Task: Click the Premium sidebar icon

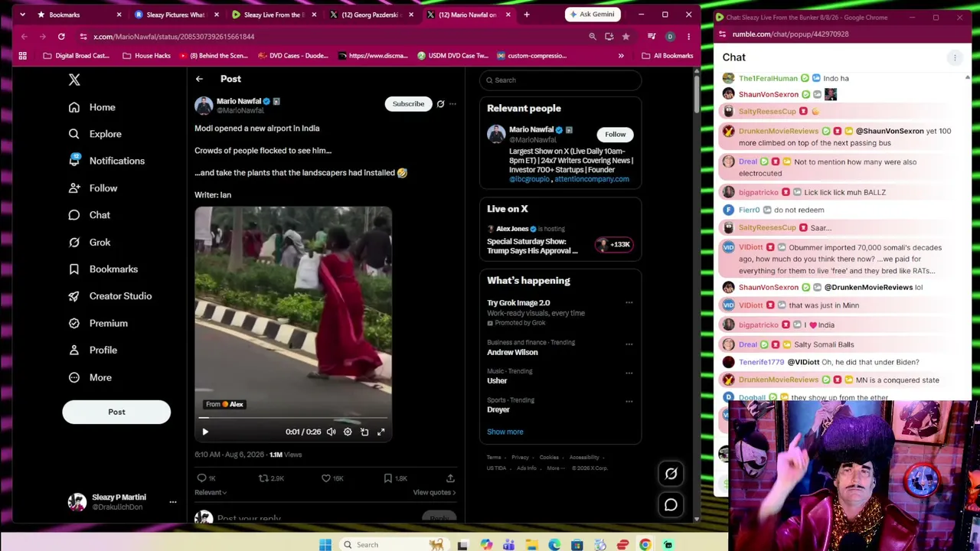Action: point(74,323)
